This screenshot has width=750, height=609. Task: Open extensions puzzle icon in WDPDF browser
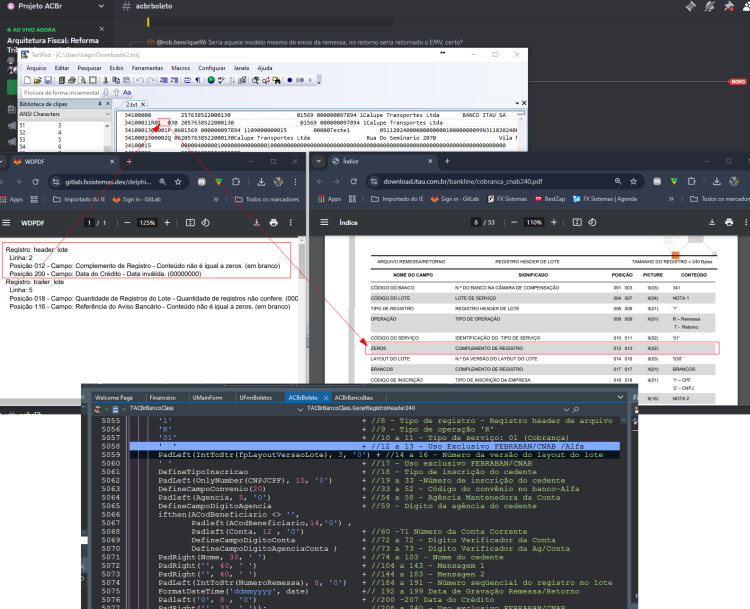tap(236, 182)
